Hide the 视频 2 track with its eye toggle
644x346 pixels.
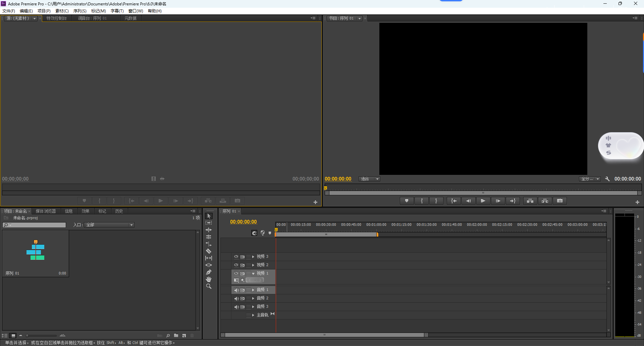[x=236, y=265]
